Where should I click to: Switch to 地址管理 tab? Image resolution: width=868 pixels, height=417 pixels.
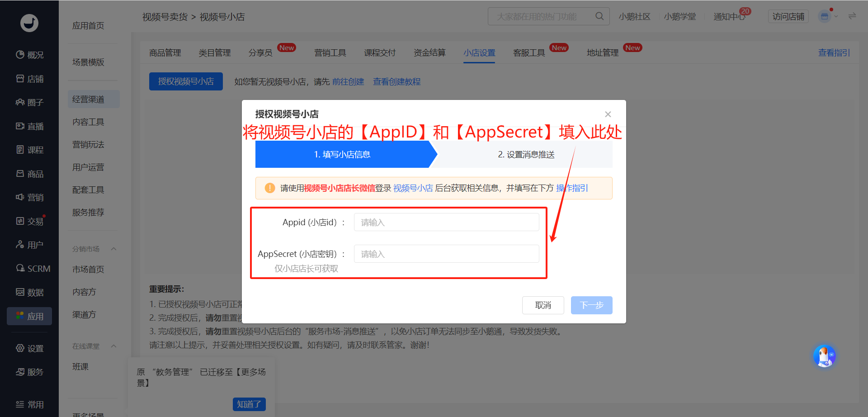point(603,53)
